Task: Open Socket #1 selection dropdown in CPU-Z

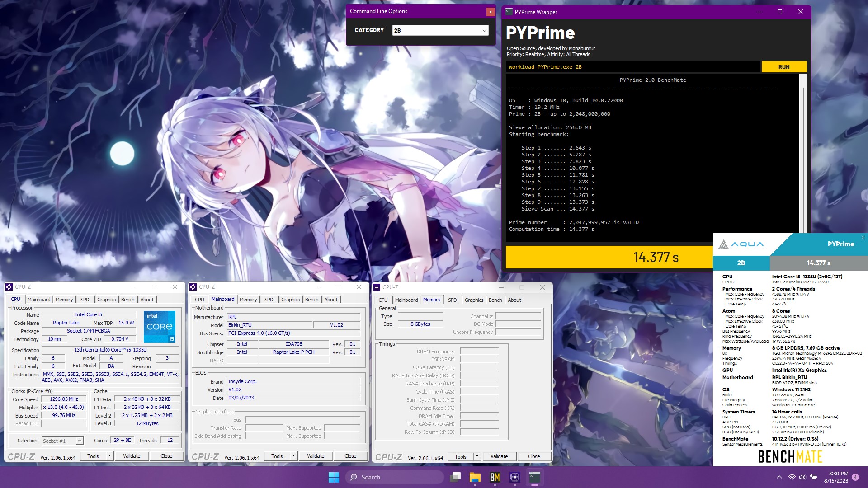Action: pyautogui.click(x=62, y=441)
